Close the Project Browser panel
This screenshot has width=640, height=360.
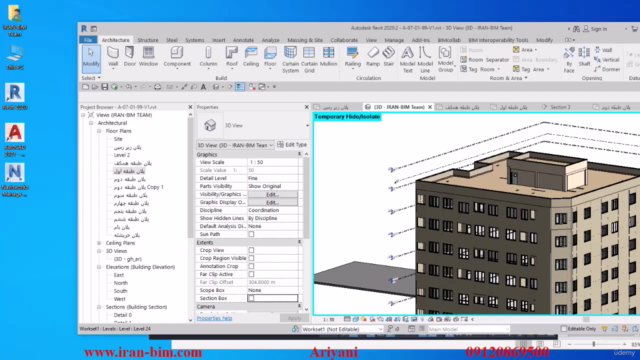pyautogui.click(x=190, y=107)
